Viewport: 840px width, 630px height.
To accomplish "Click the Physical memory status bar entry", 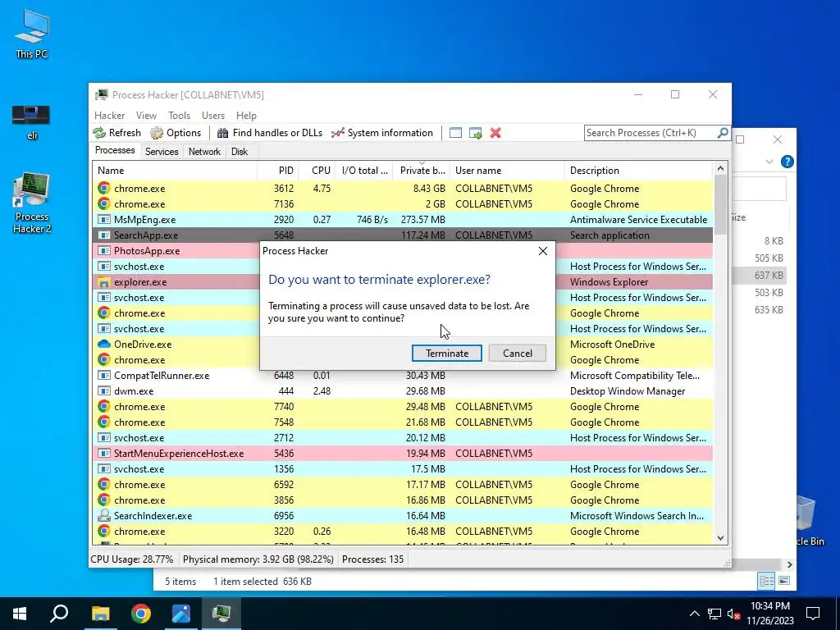I will coord(258,559).
